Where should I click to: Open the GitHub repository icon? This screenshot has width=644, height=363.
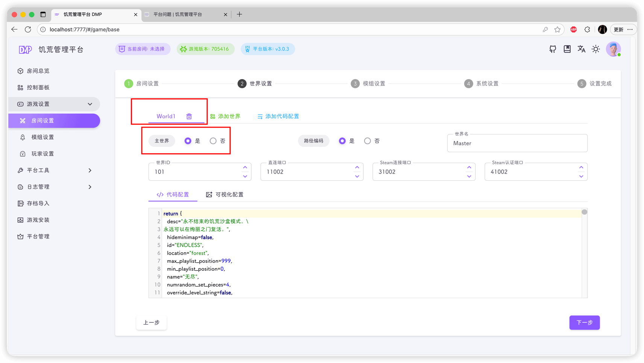click(x=553, y=49)
